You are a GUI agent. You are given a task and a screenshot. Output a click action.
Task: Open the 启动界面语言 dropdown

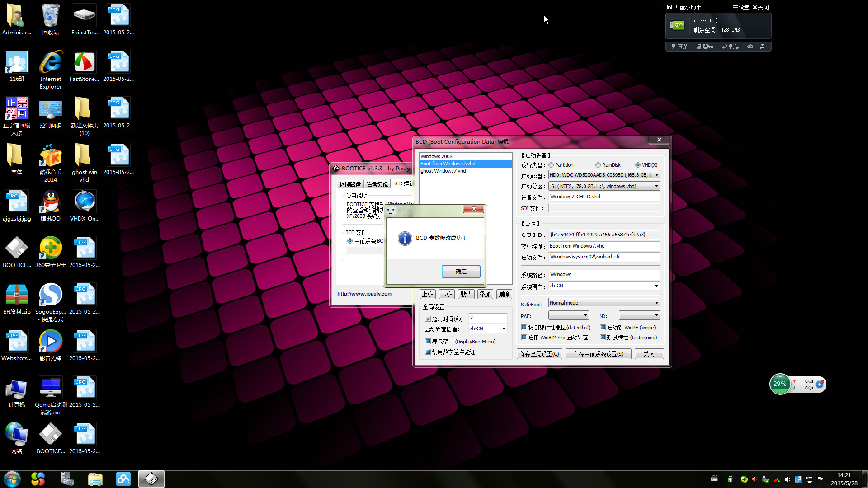point(488,329)
